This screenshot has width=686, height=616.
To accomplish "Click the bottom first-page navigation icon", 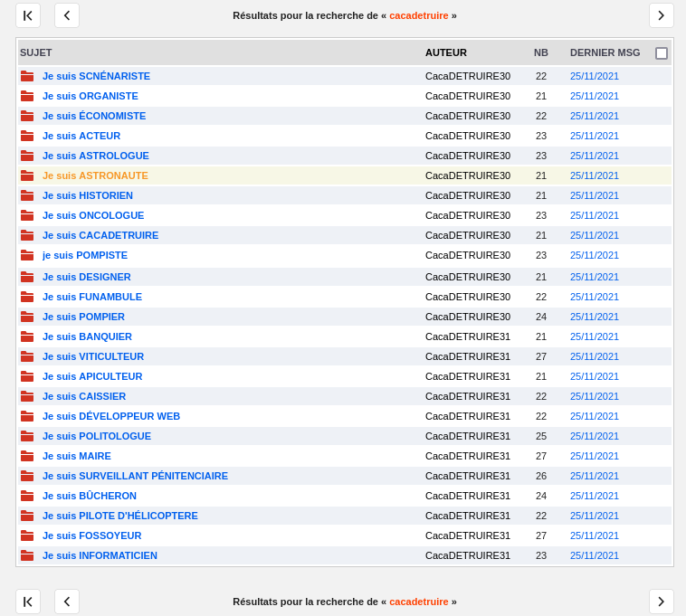I will (28, 602).
